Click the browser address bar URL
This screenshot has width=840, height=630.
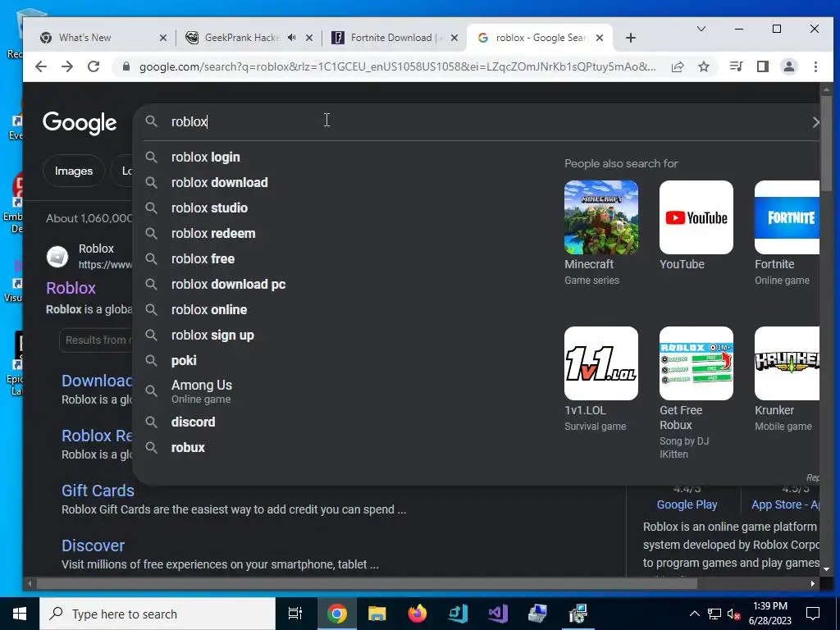(x=397, y=66)
